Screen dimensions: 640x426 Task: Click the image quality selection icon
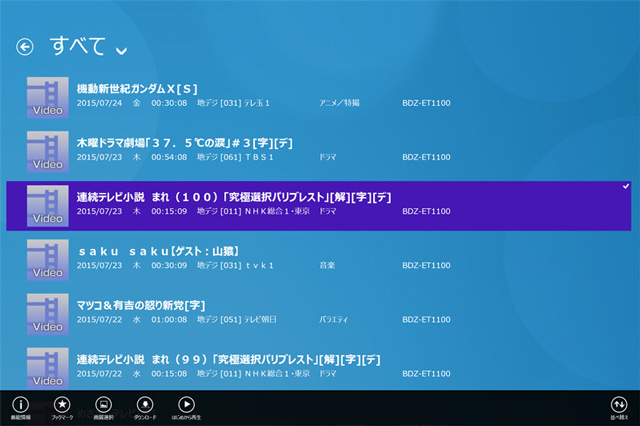click(103, 403)
